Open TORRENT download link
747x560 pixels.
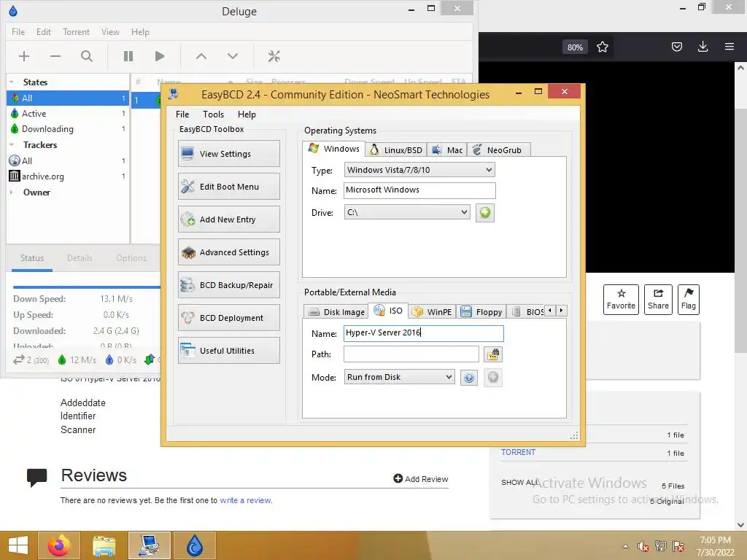[x=519, y=452]
